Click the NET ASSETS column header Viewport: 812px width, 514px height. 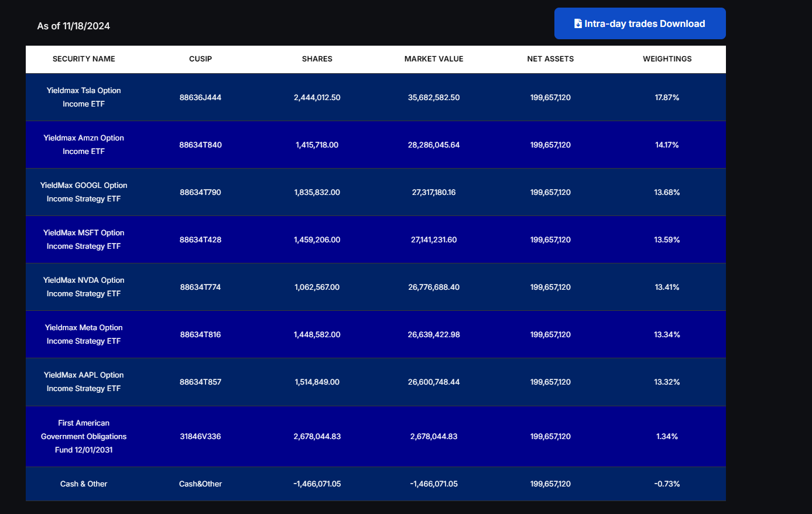click(550, 59)
